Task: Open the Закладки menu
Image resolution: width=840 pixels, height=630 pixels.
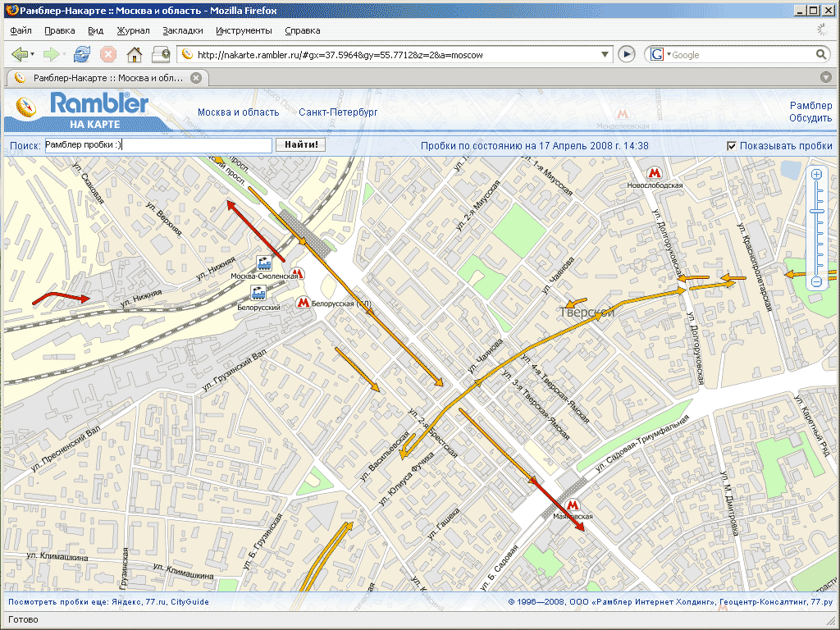Action: click(183, 30)
